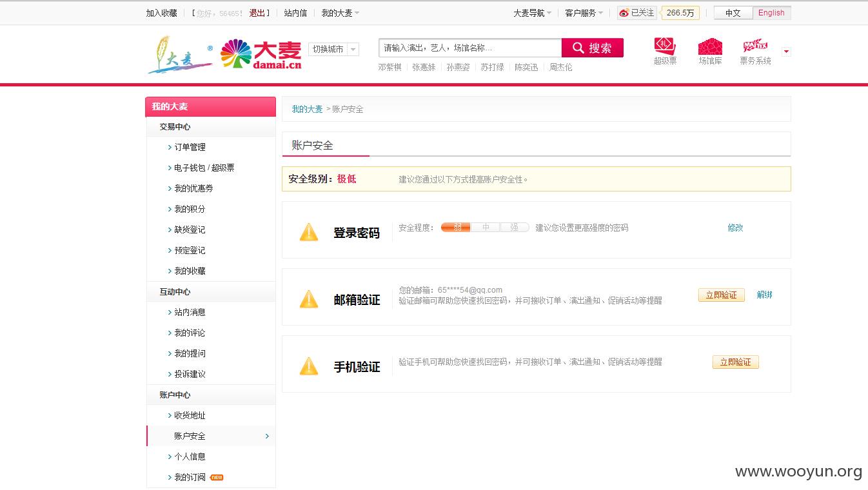The image size is (868, 490).
Task: Switch language to English
Action: click(771, 13)
